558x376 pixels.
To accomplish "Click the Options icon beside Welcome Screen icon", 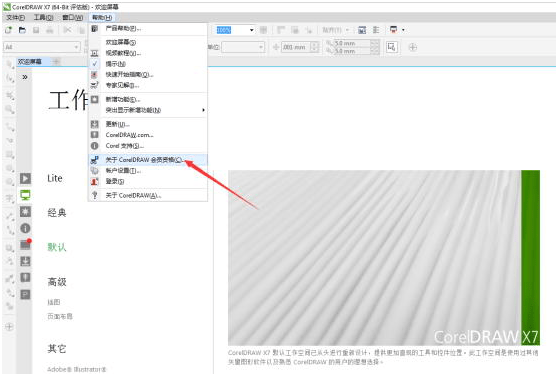I will tap(376, 30).
